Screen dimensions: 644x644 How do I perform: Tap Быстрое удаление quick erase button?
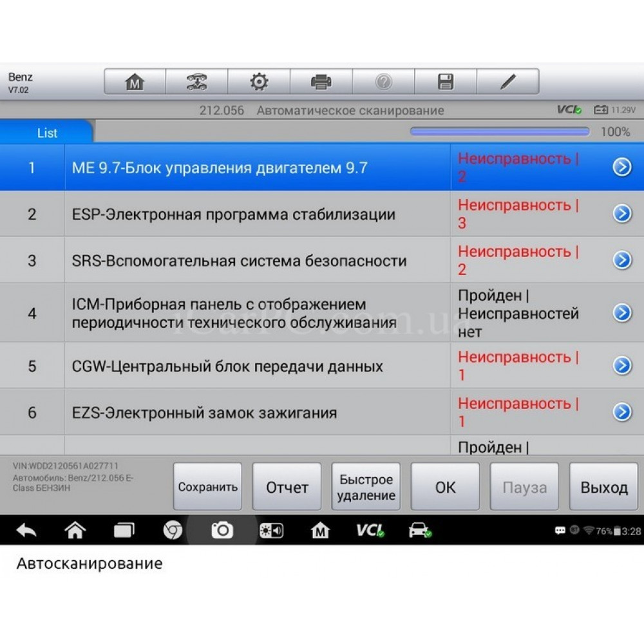(x=366, y=488)
